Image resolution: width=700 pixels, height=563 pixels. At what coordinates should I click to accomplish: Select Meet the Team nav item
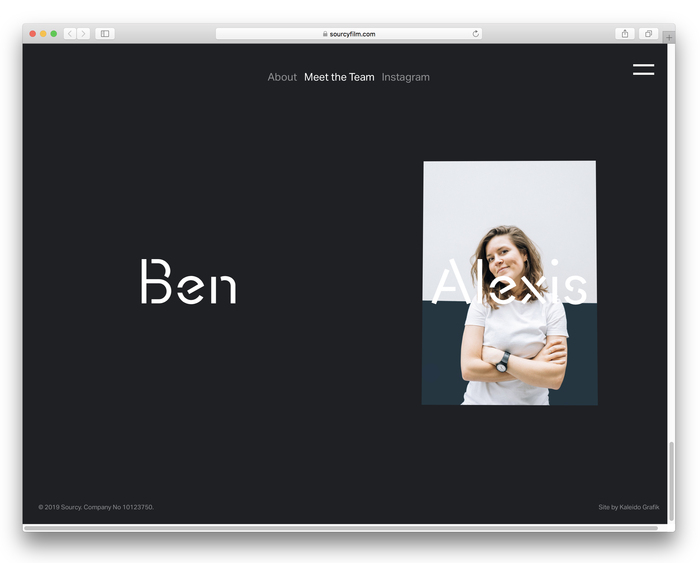(339, 77)
